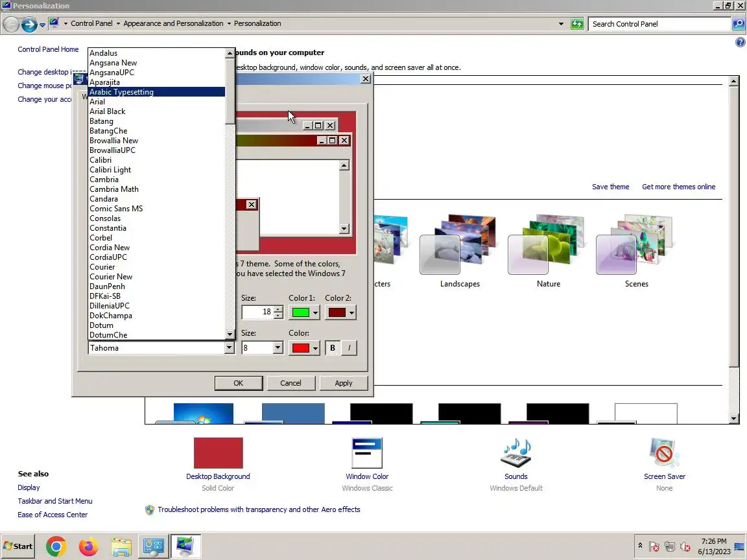Choose Angsana New font
The width and height of the screenshot is (747, 560).
[157, 63]
